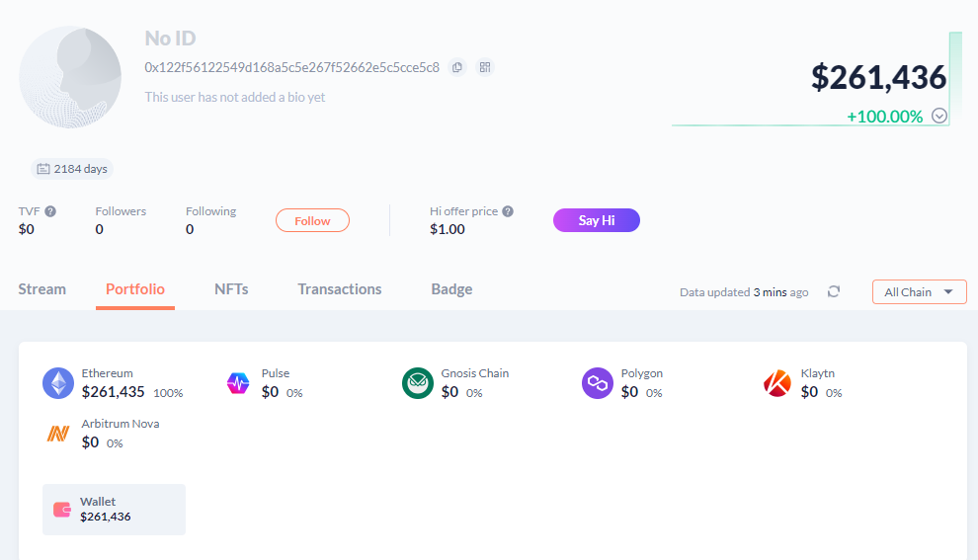Show the address QR code
The image size is (978, 560).
[485, 67]
